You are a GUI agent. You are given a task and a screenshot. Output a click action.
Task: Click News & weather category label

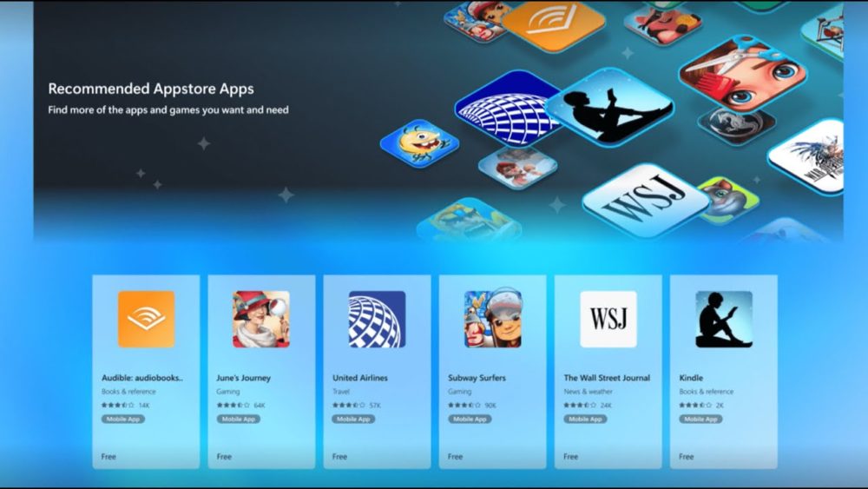pyautogui.click(x=588, y=392)
